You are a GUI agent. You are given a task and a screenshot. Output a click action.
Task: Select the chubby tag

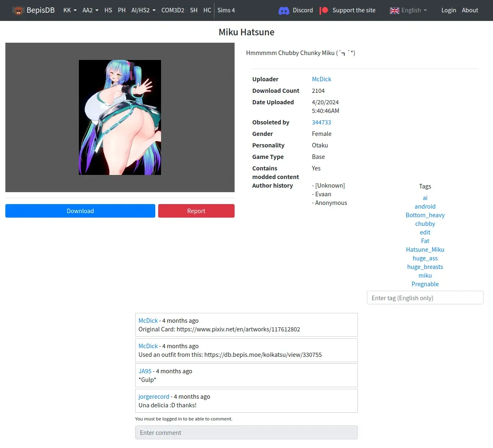pyautogui.click(x=425, y=224)
